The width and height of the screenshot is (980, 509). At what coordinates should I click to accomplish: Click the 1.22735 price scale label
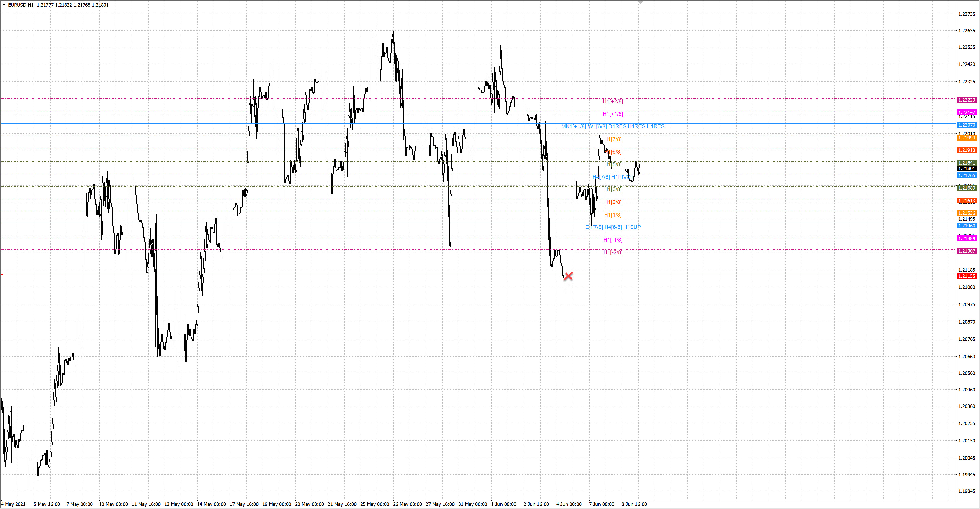(966, 14)
